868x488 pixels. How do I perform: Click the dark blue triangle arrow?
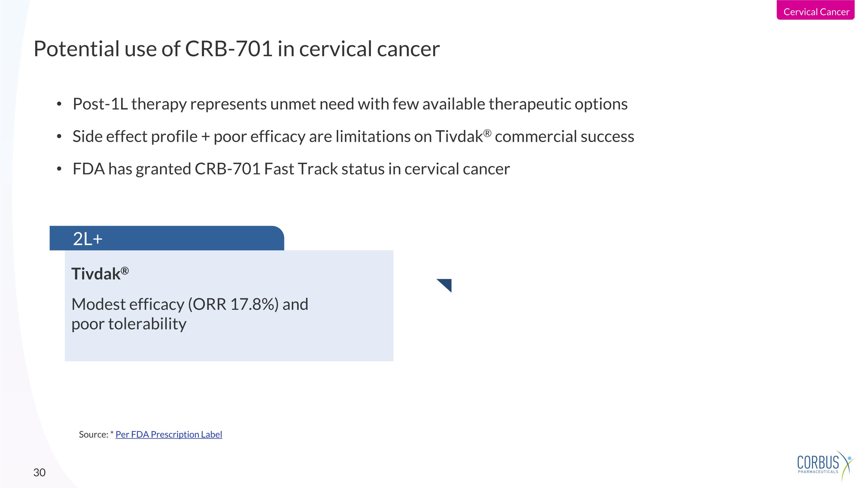(x=446, y=284)
